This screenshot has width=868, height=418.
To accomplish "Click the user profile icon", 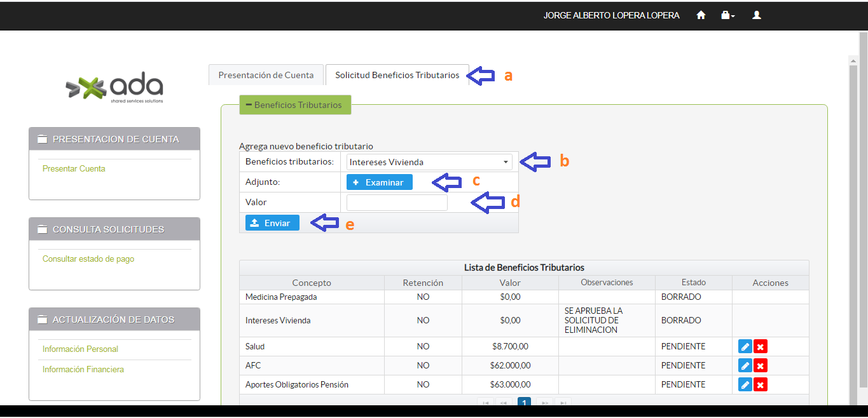I will point(757,15).
